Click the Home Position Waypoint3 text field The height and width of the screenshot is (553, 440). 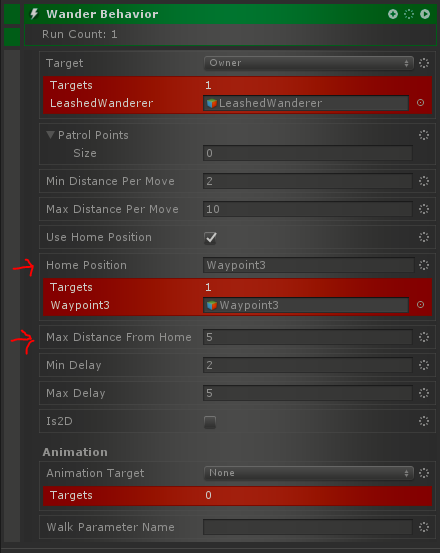coord(308,265)
